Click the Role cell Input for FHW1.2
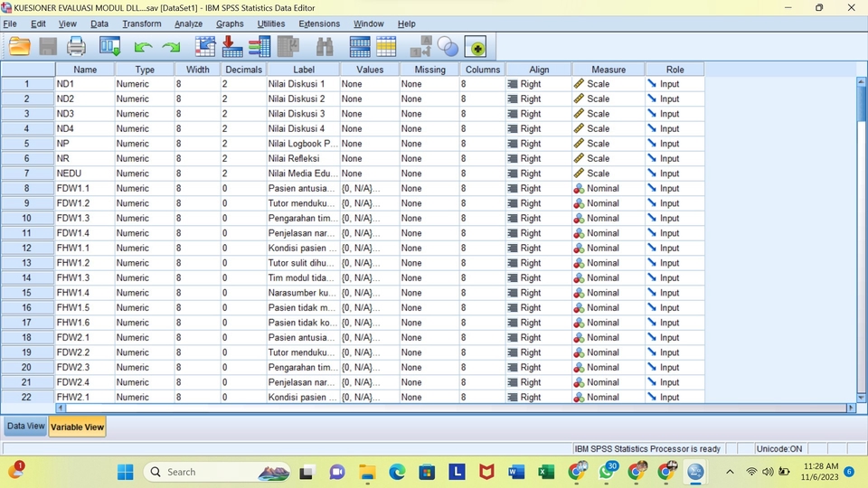This screenshot has height=488, width=868. tap(675, 263)
